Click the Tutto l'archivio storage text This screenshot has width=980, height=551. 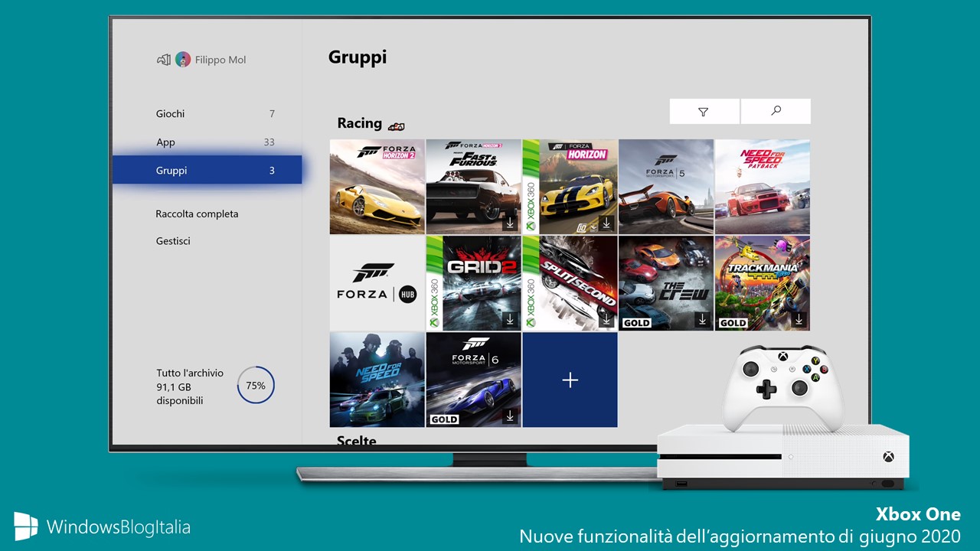[x=190, y=386]
